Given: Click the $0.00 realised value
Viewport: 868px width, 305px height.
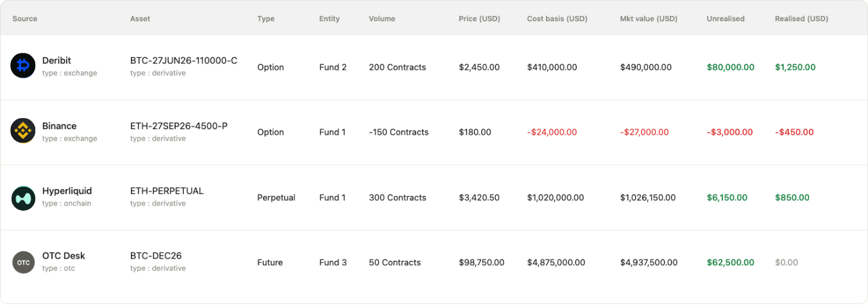Looking at the screenshot, I should [x=787, y=262].
